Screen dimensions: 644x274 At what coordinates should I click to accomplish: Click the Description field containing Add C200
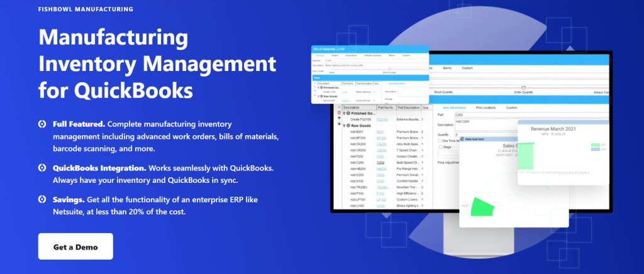486,124
